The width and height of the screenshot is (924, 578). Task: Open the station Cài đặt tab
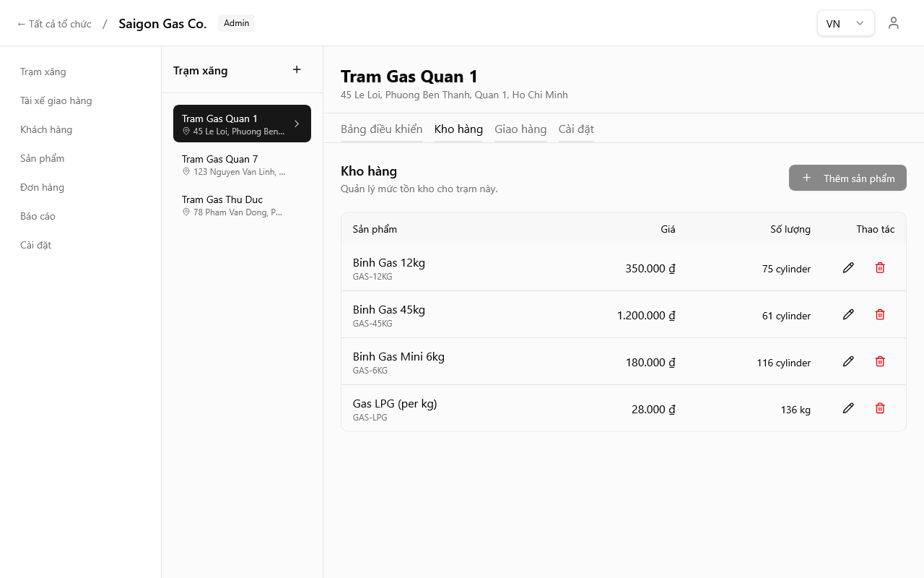576,129
